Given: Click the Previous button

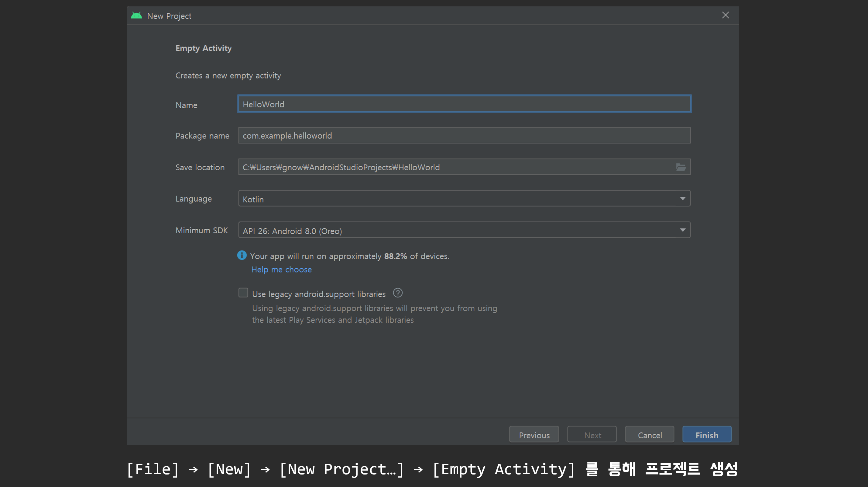Looking at the screenshot, I should (x=534, y=435).
